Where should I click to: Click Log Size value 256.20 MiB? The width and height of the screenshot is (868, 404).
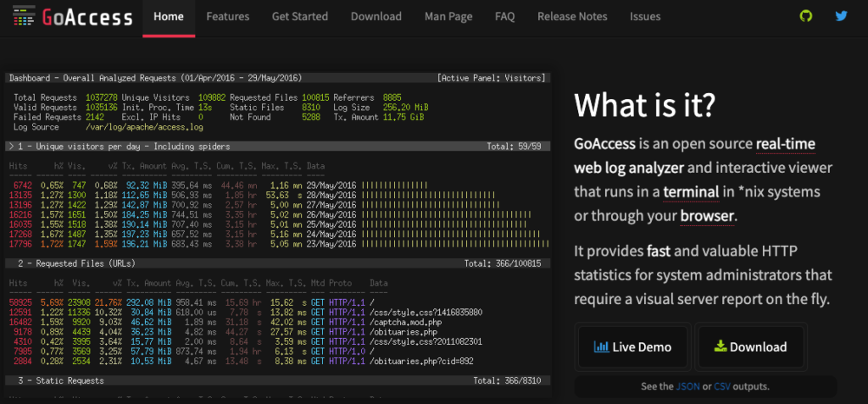point(405,108)
